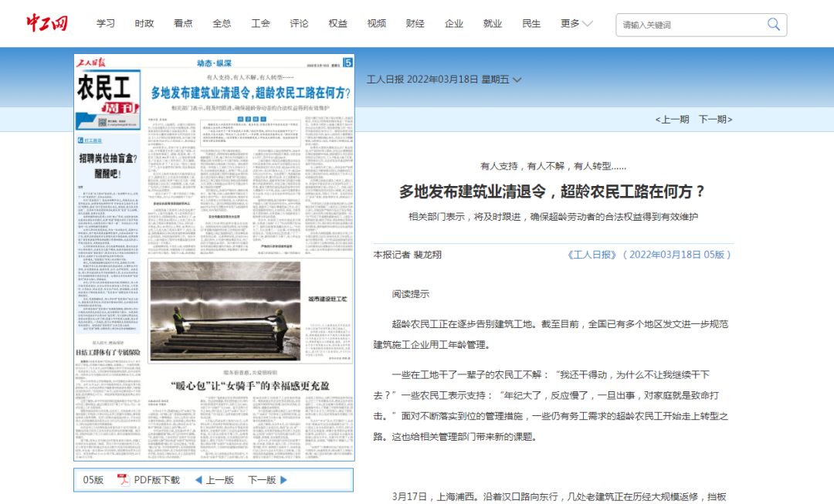This screenshot has width=834, height=504.
Task: Click the 上一版 page button
Action: pyautogui.click(x=219, y=479)
